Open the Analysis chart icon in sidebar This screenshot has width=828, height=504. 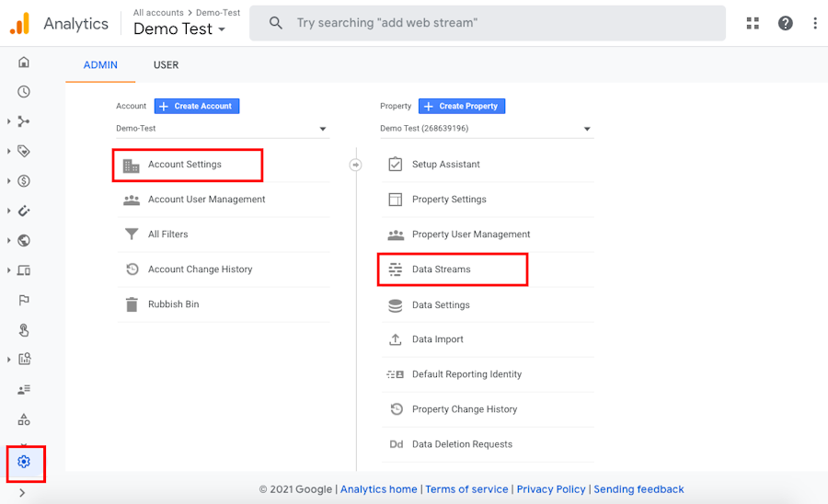(24, 359)
